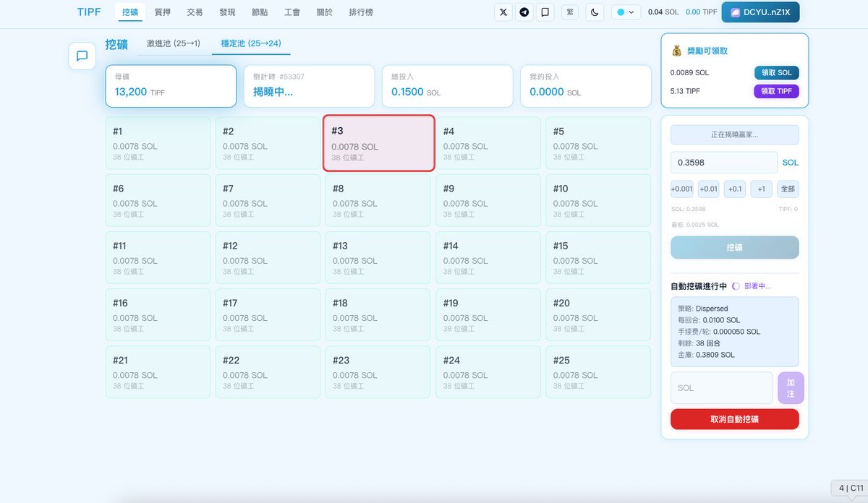This screenshot has height=503, width=868.
Task: Open the 發現 nav tab
Action: [x=227, y=12]
